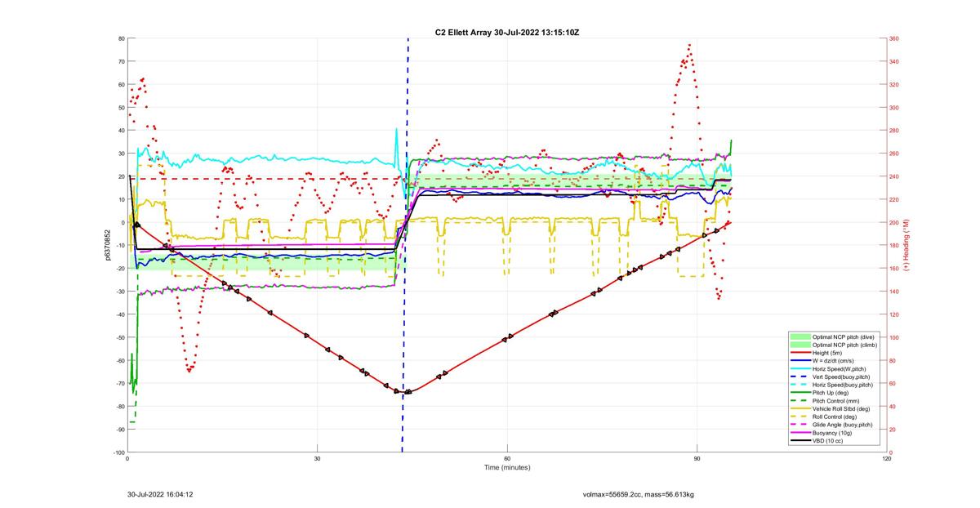Click the left axis tick label '-100'
Image resolution: width=980 pixels, height=508 pixels.
[118, 452]
